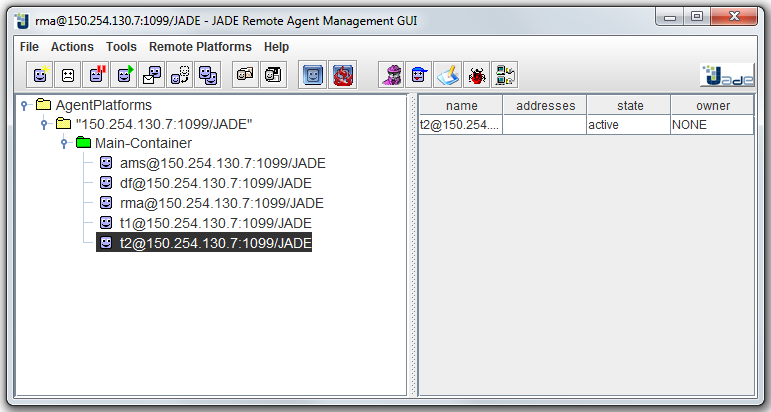Collapse the Main-Container tree node

(64, 144)
